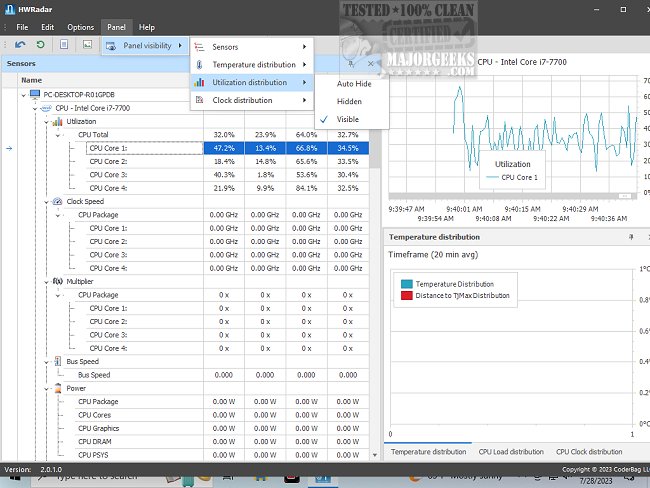Click the undo arrow toolbar icon
The width and height of the screenshot is (650, 488).
click(x=20, y=45)
